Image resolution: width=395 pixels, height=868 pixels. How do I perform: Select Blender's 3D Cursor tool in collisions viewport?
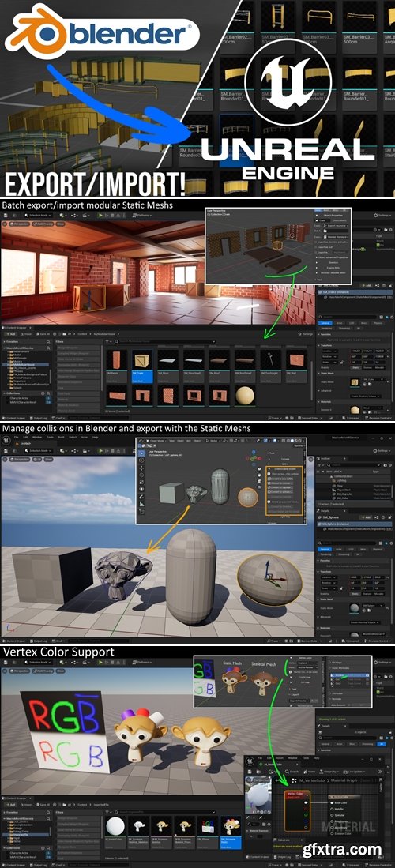click(x=142, y=460)
